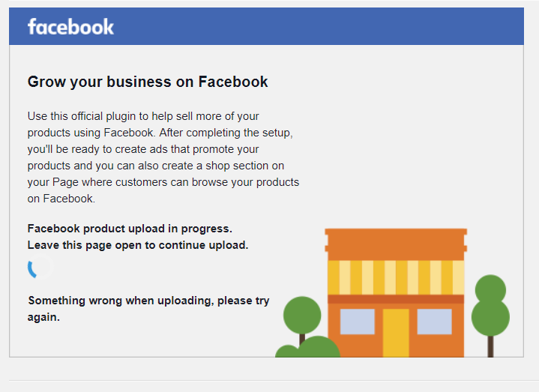Click the tall tree right of store
Screen dimensions: 539x392
click(490, 305)
